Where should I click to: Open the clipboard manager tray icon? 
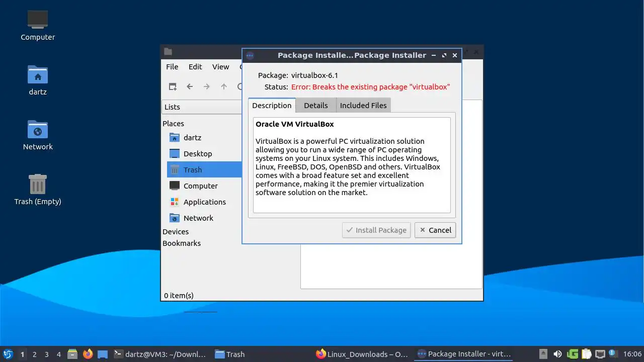pos(586,354)
